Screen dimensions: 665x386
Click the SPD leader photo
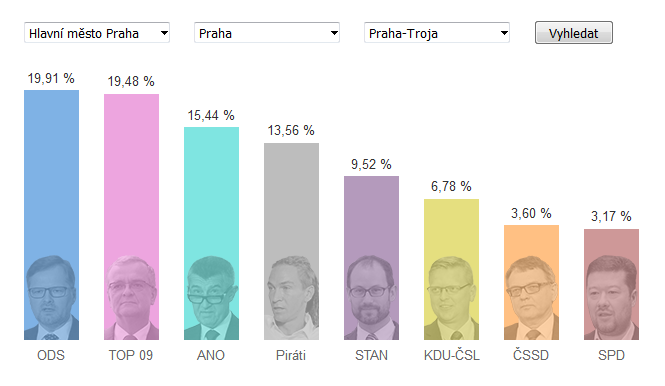point(611,298)
